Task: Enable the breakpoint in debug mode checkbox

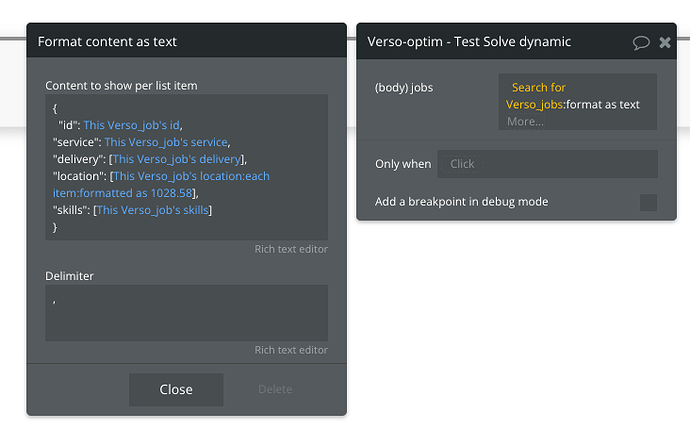Action: click(648, 202)
